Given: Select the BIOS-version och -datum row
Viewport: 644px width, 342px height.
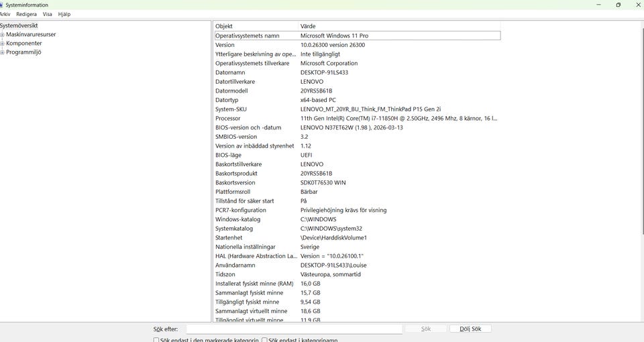Looking at the screenshot, I should click(x=358, y=127).
